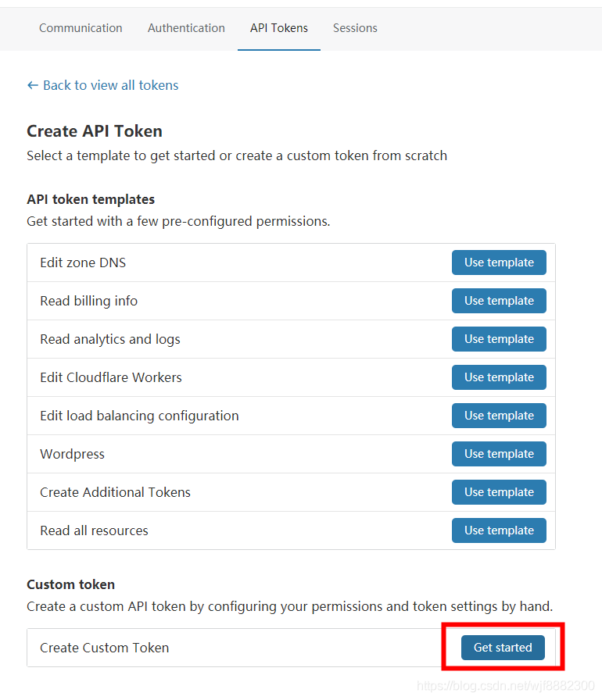Use template for Create Additional Tokens
The width and height of the screenshot is (602, 700).
(x=499, y=492)
